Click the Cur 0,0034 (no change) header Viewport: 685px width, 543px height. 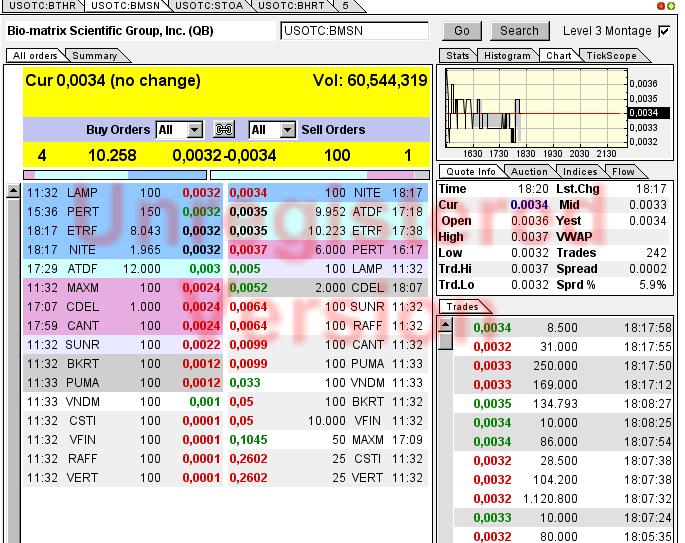tap(113, 81)
